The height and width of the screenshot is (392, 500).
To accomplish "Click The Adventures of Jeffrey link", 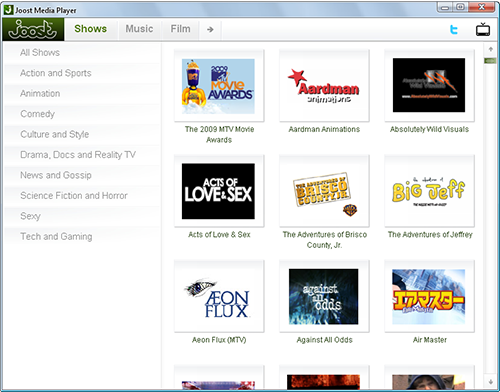I will click(430, 235).
